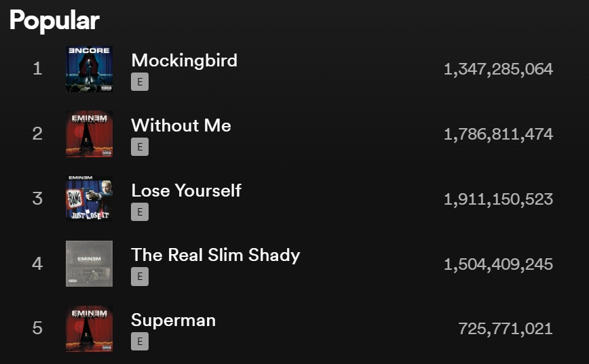Open the Encore album cover for Mockingbird
This screenshot has width=589, height=364.
click(x=89, y=69)
